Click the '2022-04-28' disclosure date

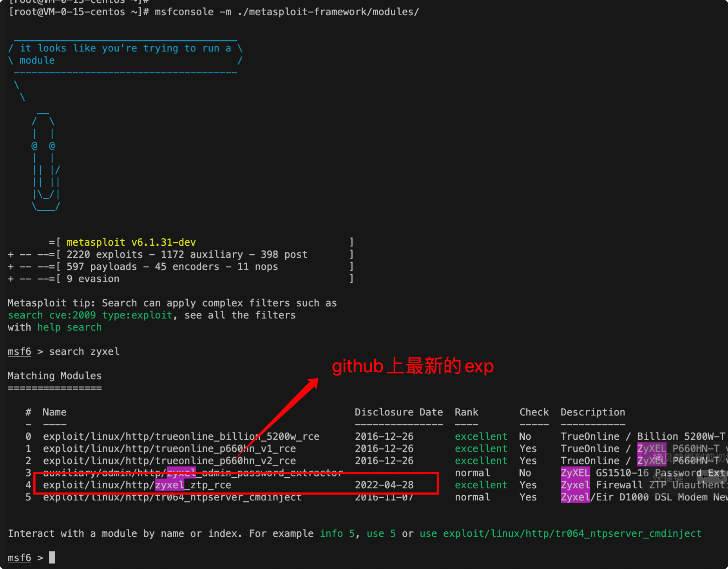(384, 485)
